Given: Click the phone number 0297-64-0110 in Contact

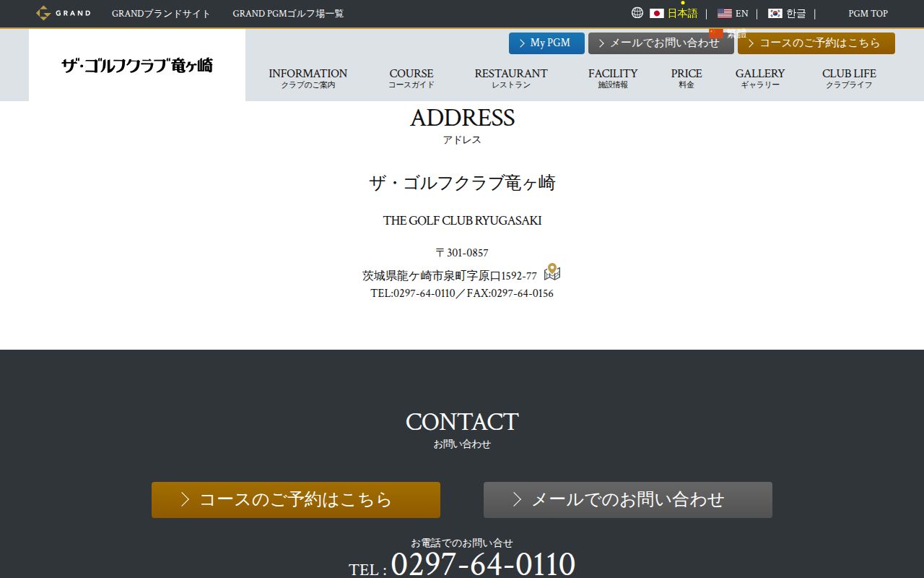Looking at the screenshot, I should tap(483, 564).
